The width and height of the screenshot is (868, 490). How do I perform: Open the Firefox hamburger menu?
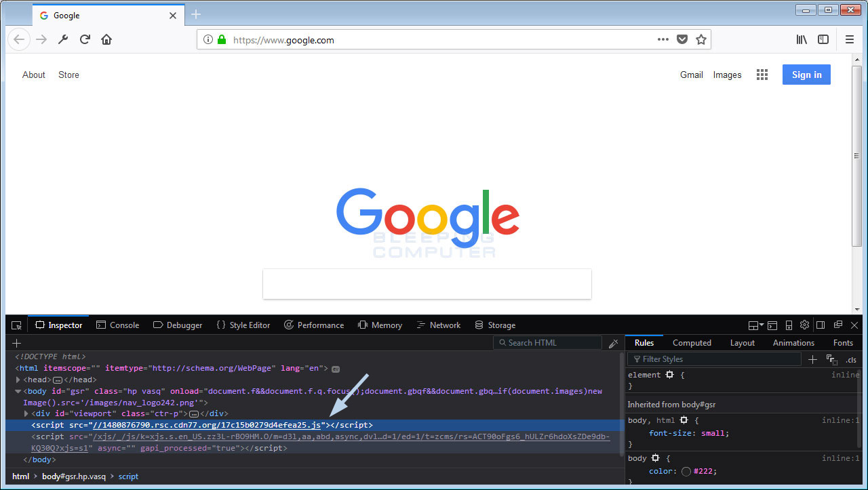(850, 39)
